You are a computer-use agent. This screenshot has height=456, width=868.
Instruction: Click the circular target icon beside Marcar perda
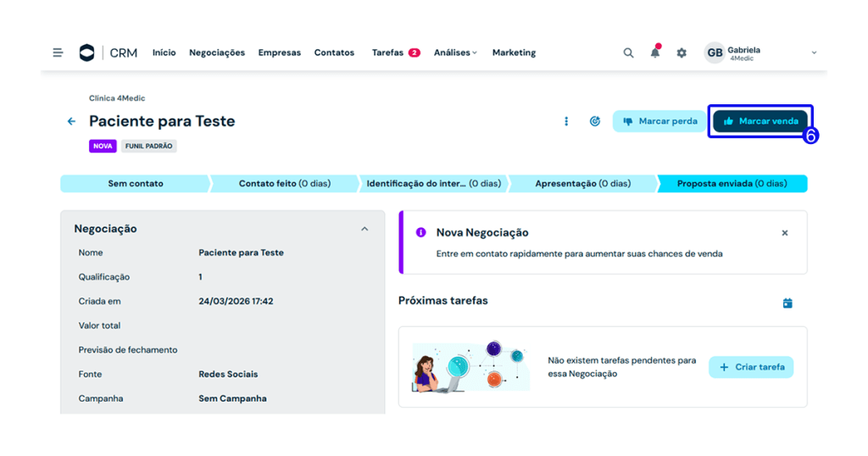595,121
